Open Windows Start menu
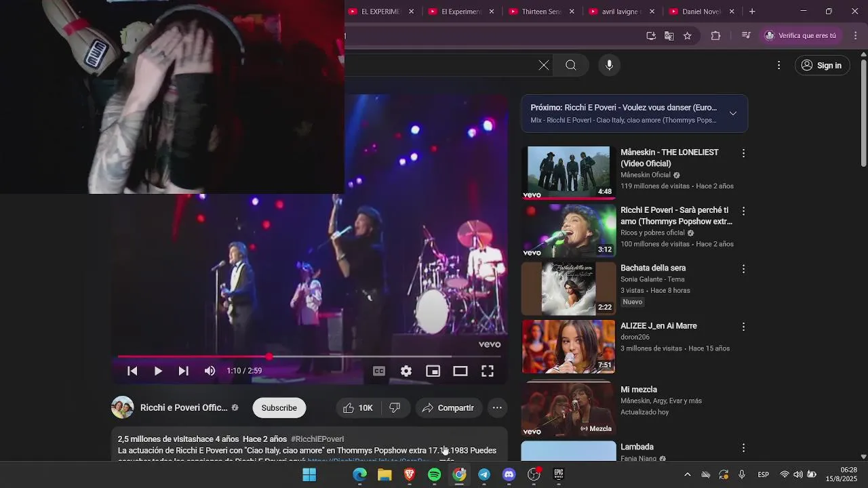The image size is (868, 488). pyautogui.click(x=309, y=474)
